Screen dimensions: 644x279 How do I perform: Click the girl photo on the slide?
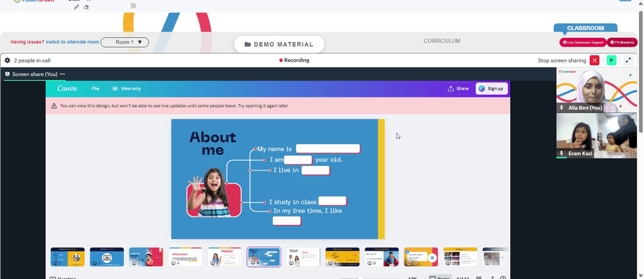(213, 192)
